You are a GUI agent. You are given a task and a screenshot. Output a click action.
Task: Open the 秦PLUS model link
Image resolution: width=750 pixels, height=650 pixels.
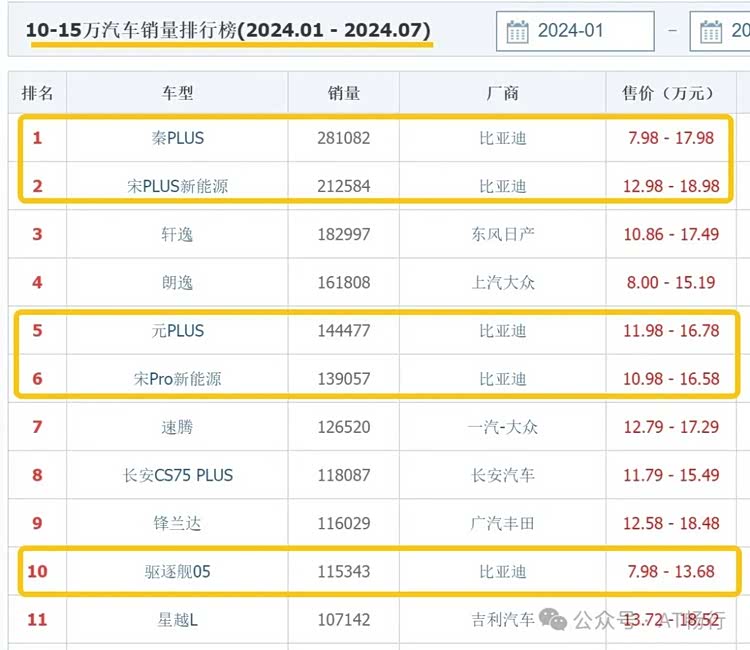click(x=177, y=138)
